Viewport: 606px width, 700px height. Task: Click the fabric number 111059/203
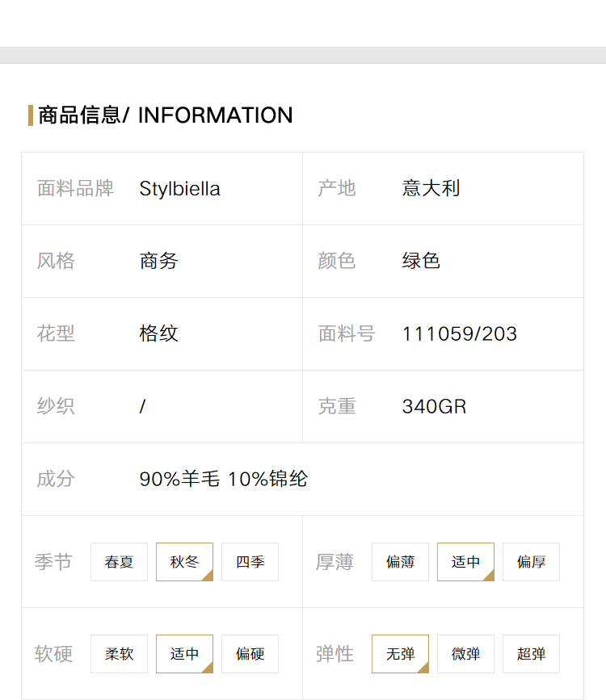tap(460, 334)
